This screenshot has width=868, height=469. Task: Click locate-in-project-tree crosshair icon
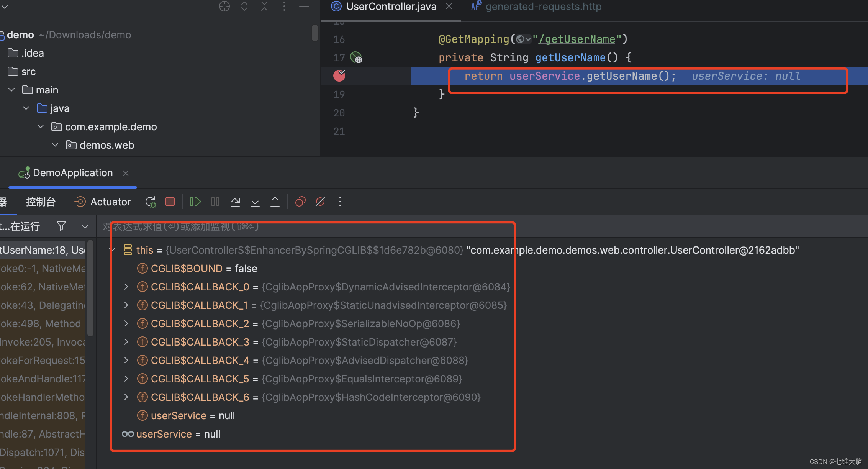[224, 6]
